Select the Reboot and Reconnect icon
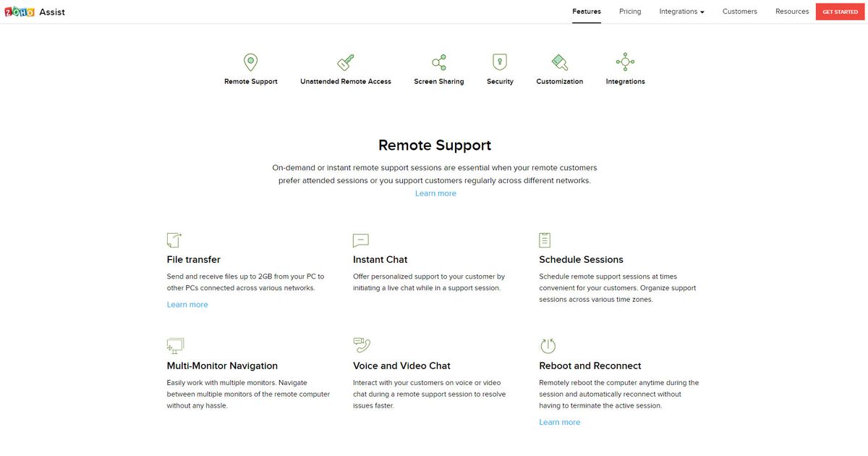 pyautogui.click(x=547, y=345)
